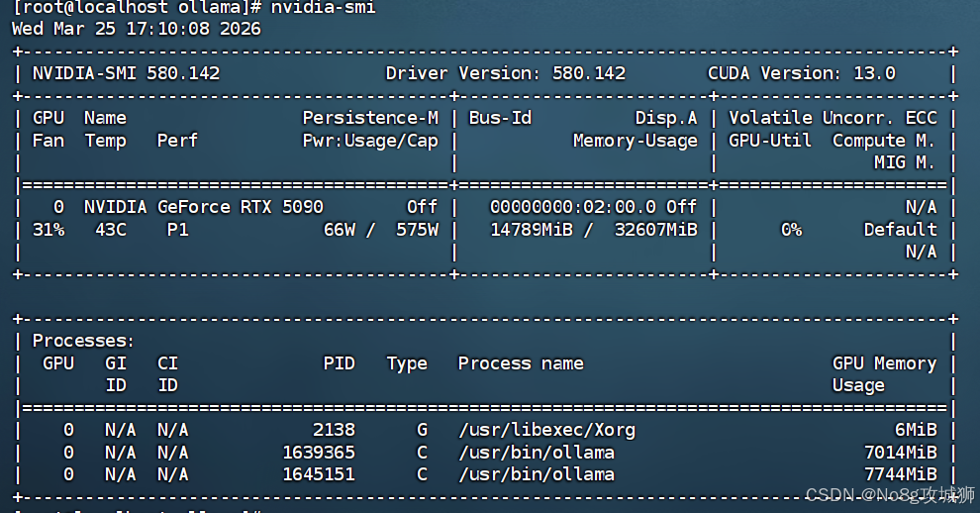This screenshot has width=980, height=513.
Task: Click 'Volatile Uncorr. ECC' header
Action: 833,118
